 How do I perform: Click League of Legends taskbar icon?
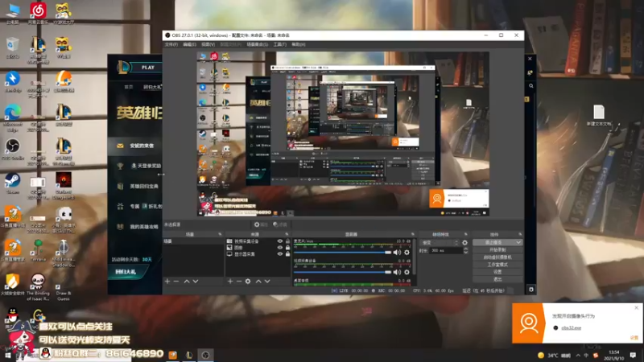(x=189, y=355)
